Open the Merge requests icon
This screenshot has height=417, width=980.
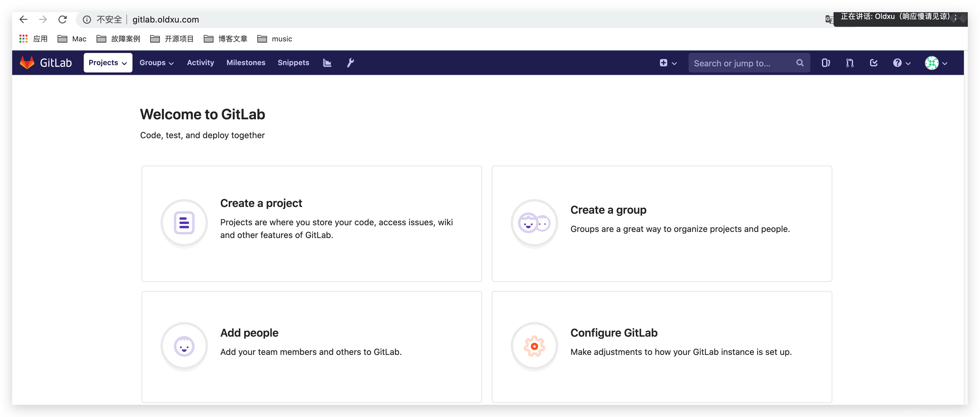coord(850,63)
